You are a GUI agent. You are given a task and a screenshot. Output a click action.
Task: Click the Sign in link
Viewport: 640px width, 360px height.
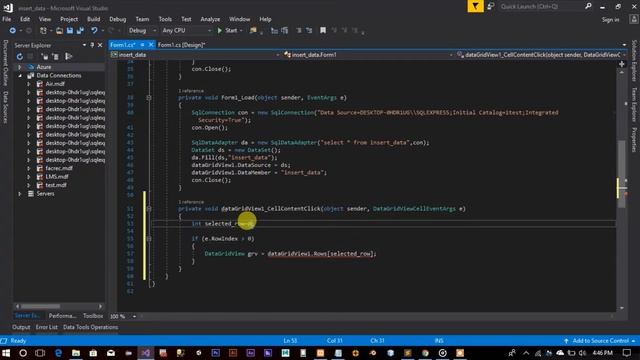pyautogui.click(x=611, y=20)
